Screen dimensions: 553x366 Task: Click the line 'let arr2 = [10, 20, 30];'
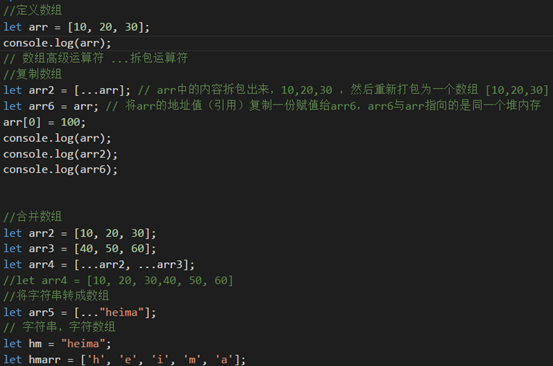[x=79, y=233]
